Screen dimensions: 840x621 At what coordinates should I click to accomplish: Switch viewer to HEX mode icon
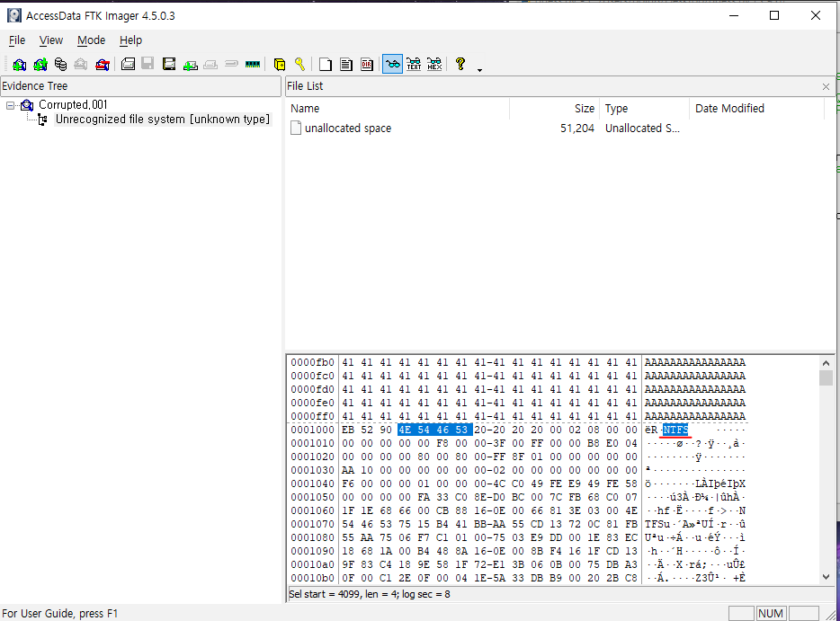[434, 64]
